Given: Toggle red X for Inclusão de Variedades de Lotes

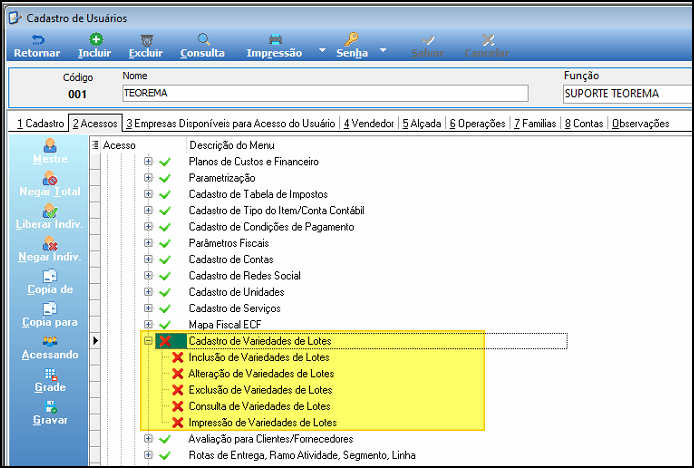Looking at the screenshot, I should point(177,357).
